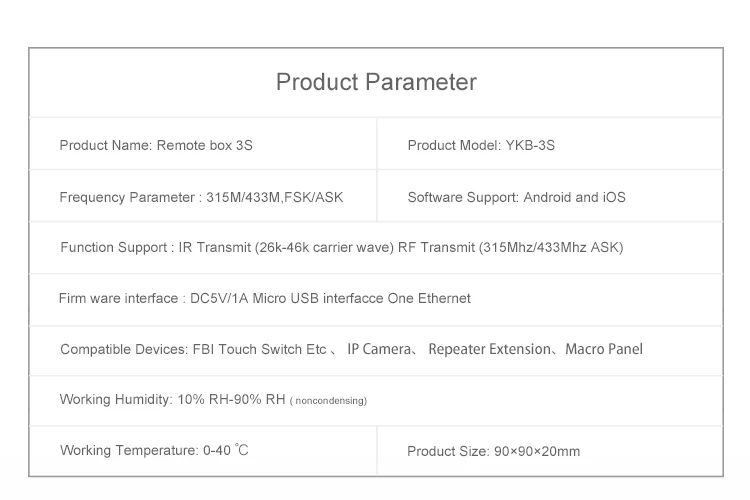Select the Function Support IR Transmit line

(342, 248)
